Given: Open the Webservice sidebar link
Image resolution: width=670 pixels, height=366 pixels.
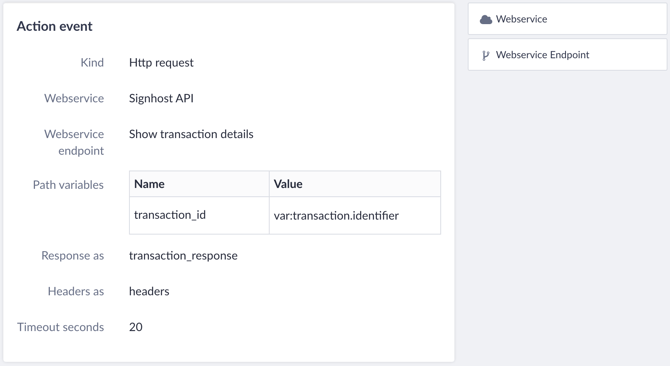Looking at the screenshot, I should [567, 19].
